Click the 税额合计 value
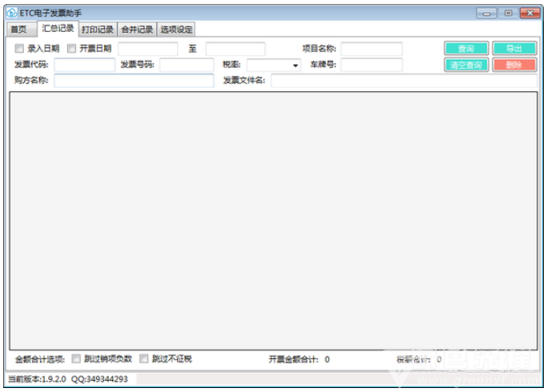Viewport: 547px width, 392px height. tap(439, 359)
